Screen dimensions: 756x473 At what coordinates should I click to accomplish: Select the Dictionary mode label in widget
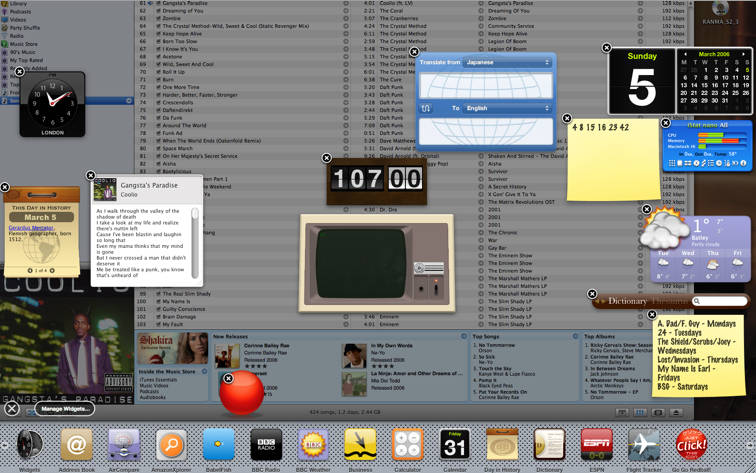(627, 301)
